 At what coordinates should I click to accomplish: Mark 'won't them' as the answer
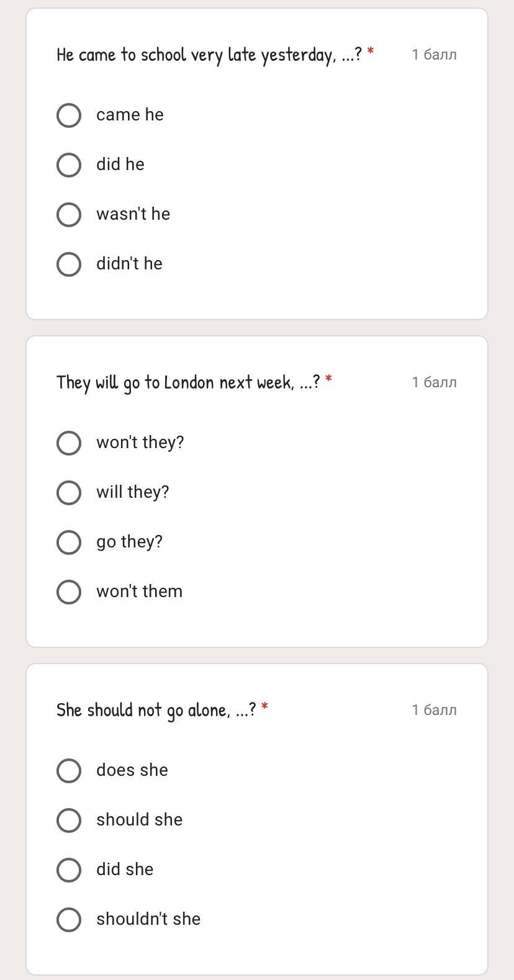pyautogui.click(x=69, y=592)
